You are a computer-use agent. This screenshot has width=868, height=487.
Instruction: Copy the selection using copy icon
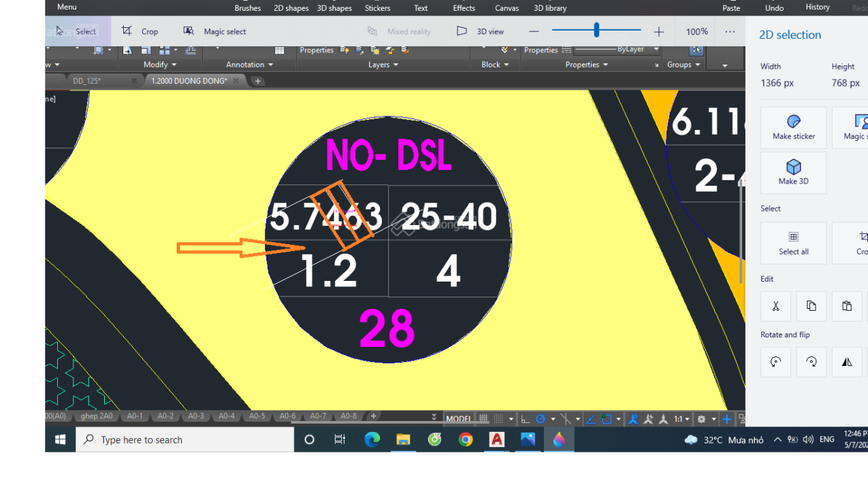(x=811, y=306)
